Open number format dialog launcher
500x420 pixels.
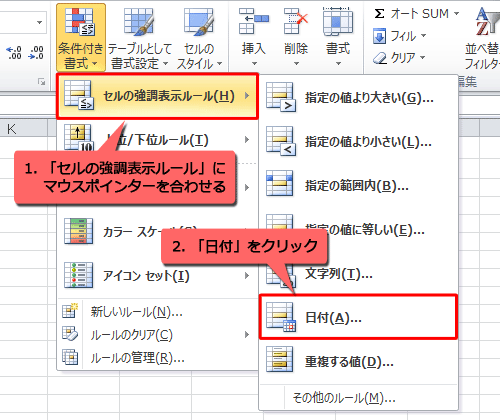(42, 81)
